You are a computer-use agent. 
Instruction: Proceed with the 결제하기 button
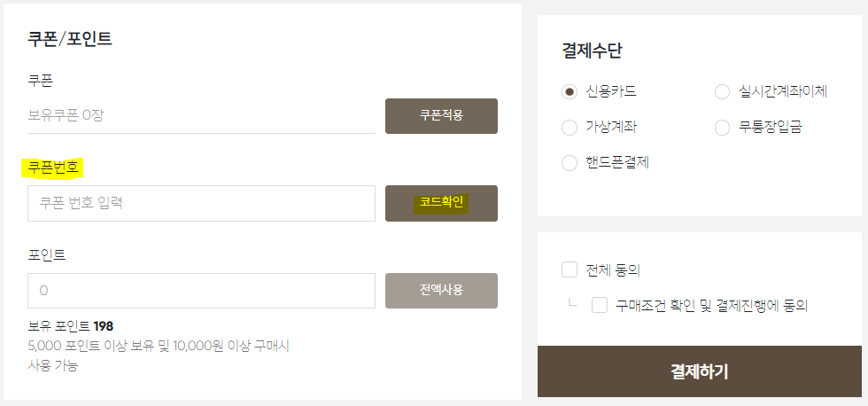point(699,371)
